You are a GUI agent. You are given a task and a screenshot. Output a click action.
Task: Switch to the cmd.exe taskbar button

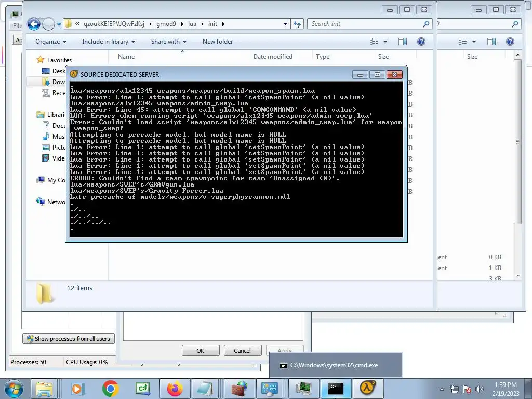click(336, 389)
